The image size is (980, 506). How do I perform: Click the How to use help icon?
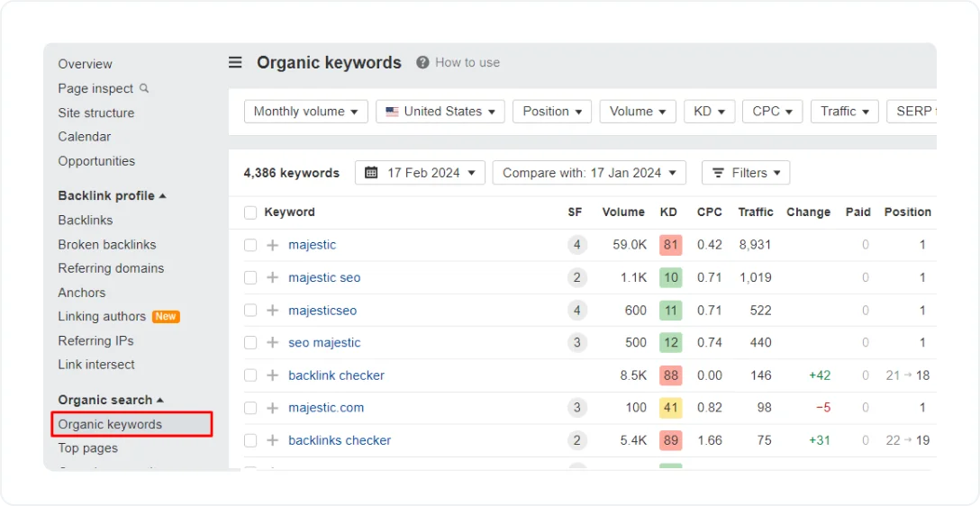(422, 62)
